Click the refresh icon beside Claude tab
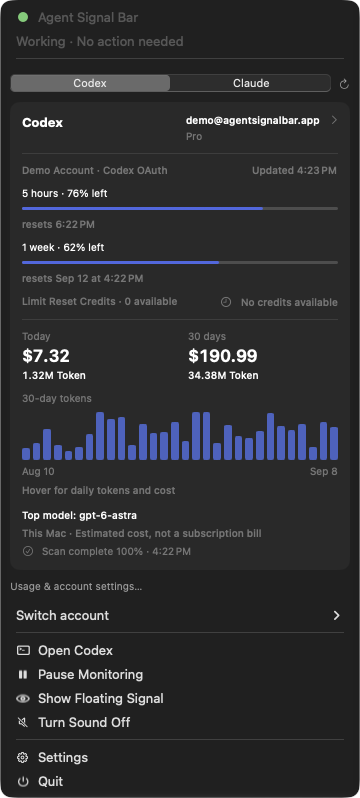This screenshot has height=798, width=360. pos(344,84)
